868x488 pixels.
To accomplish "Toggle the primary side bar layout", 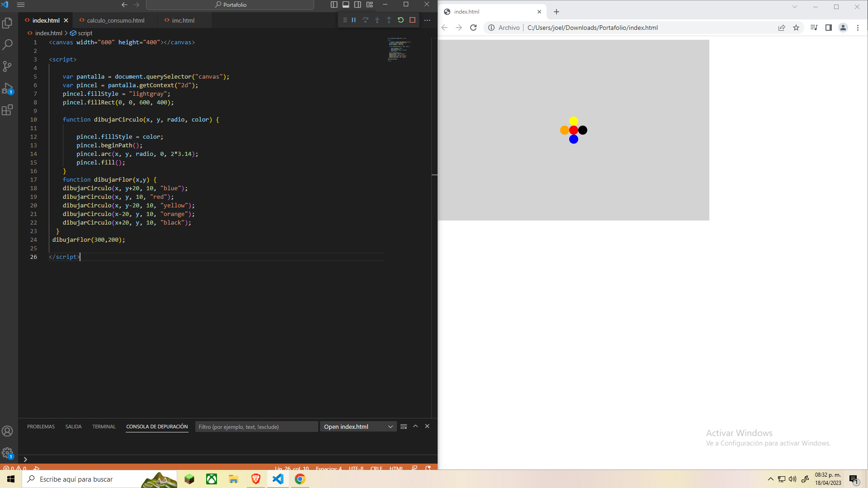I will pyautogui.click(x=334, y=5).
